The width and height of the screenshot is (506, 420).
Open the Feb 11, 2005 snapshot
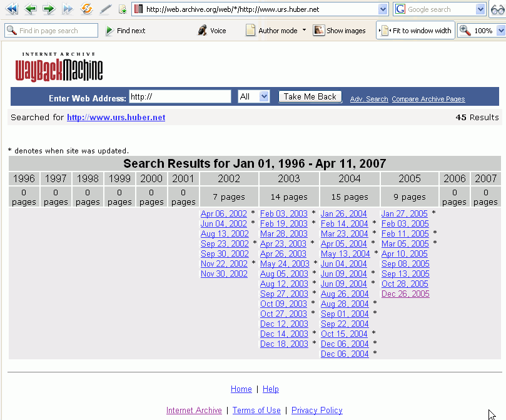tap(405, 233)
